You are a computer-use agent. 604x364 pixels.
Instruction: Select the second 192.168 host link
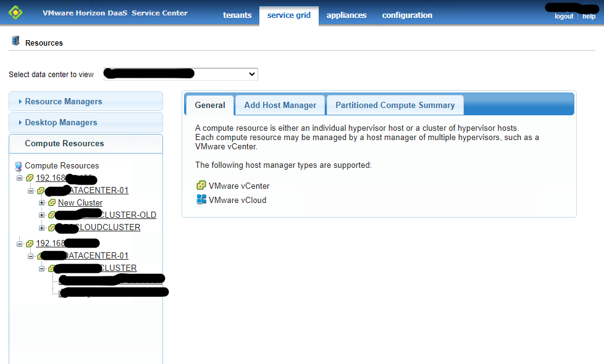67,243
